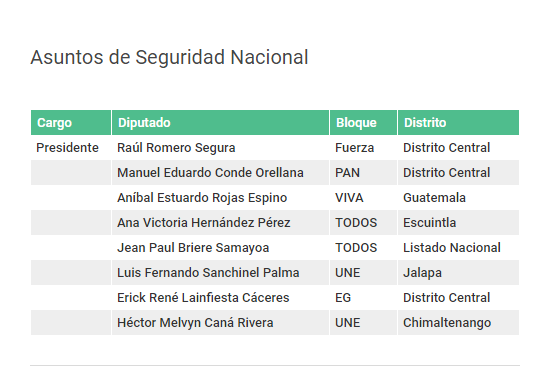549x372 pixels.
Task: Click the Escuintla district cell
Action: [x=430, y=223]
